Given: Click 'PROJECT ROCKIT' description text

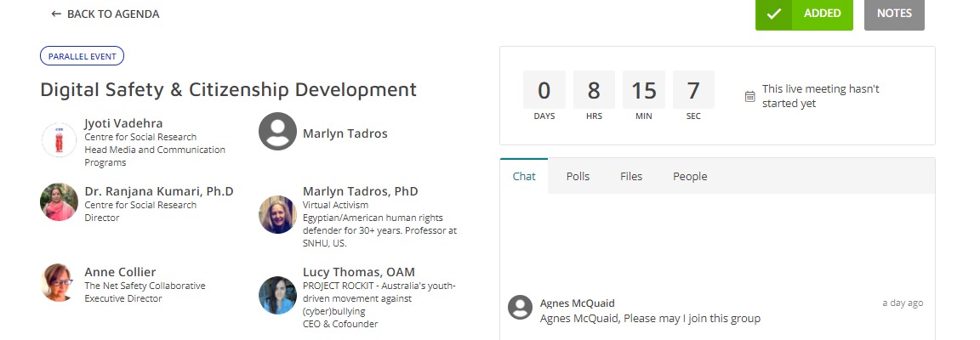Looking at the screenshot, I should click(x=379, y=298).
